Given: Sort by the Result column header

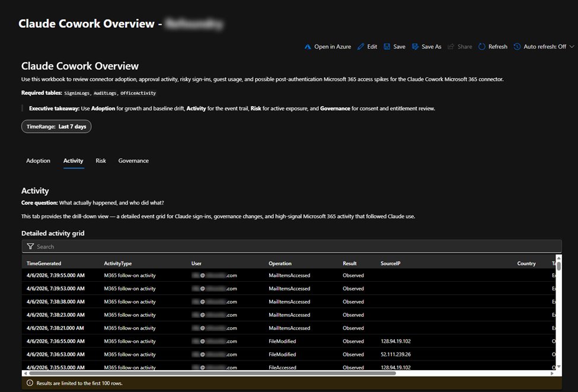Looking at the screenshot, I should pos(349,263).
